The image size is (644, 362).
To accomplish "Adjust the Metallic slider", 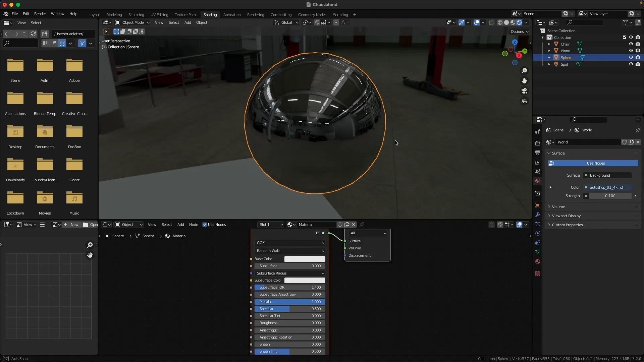I will (x=290, y=302).
